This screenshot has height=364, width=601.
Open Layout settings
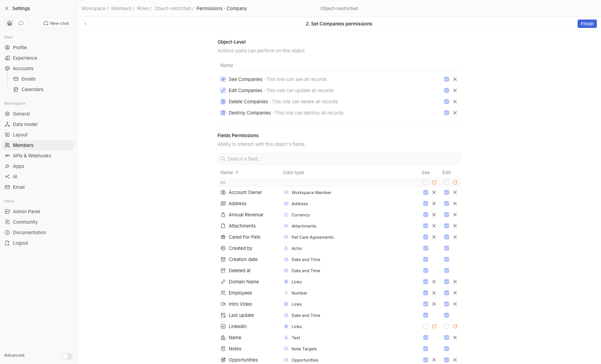(x=38, y=135)
